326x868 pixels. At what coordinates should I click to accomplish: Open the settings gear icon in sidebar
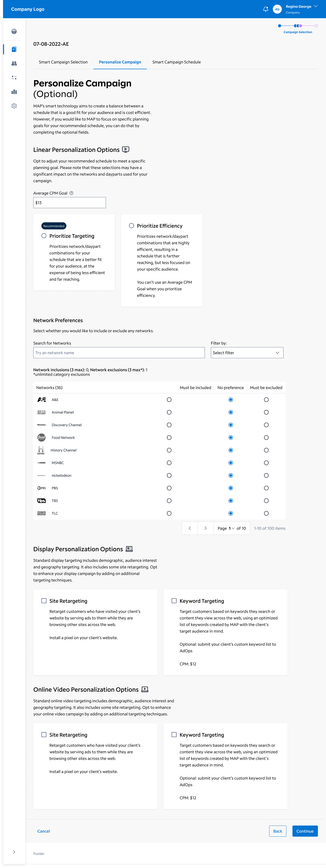click(x=14, y=106)
